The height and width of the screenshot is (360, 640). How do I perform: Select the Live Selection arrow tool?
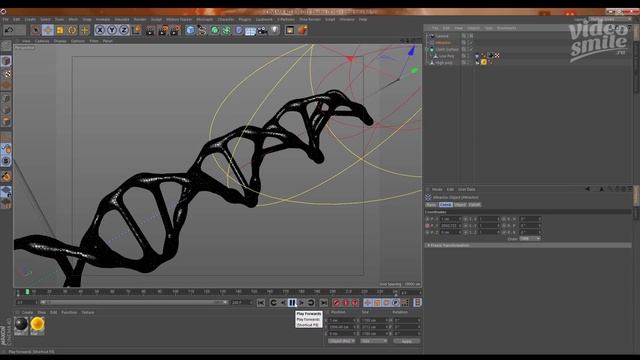(x=36, y=30)
